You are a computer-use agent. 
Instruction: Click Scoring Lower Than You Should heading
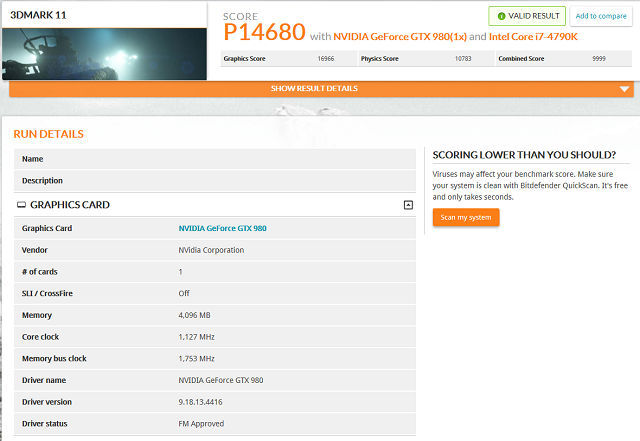pyautogui.click(x=524, y=155)
